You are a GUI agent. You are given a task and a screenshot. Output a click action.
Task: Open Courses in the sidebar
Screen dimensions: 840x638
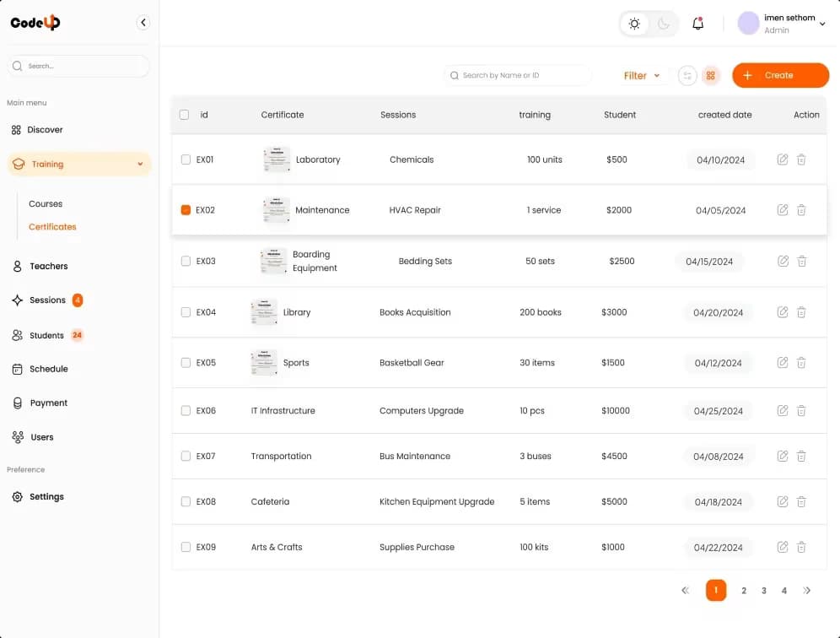(46, 204)
